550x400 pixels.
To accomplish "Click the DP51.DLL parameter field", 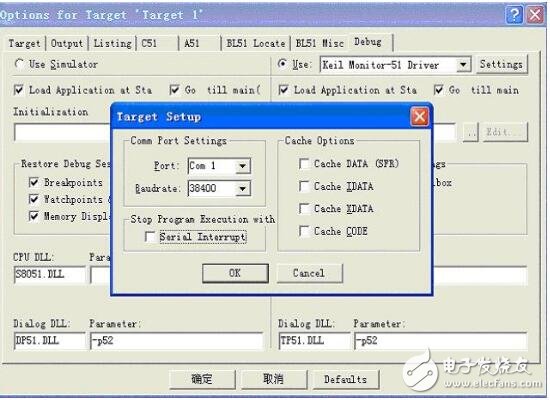I will [176, 341].
